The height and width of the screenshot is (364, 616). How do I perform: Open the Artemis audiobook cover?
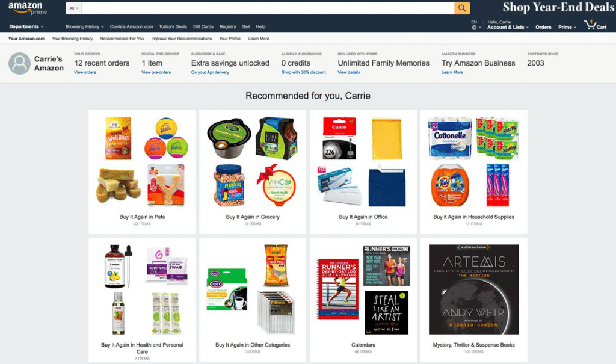tap(474, 289)
